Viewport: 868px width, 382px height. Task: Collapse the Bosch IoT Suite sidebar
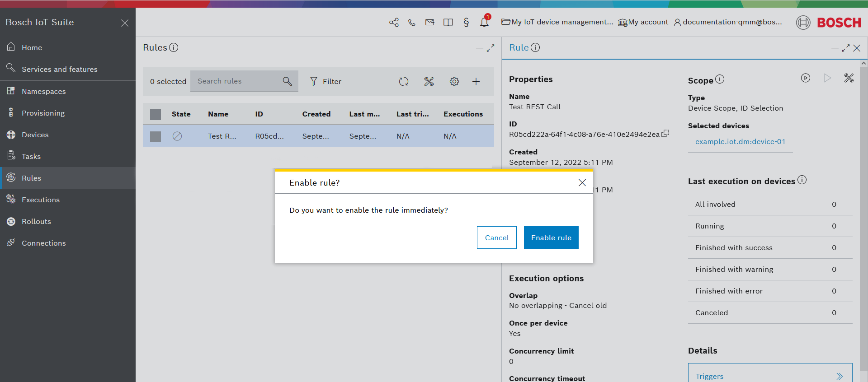pos(125,23)
